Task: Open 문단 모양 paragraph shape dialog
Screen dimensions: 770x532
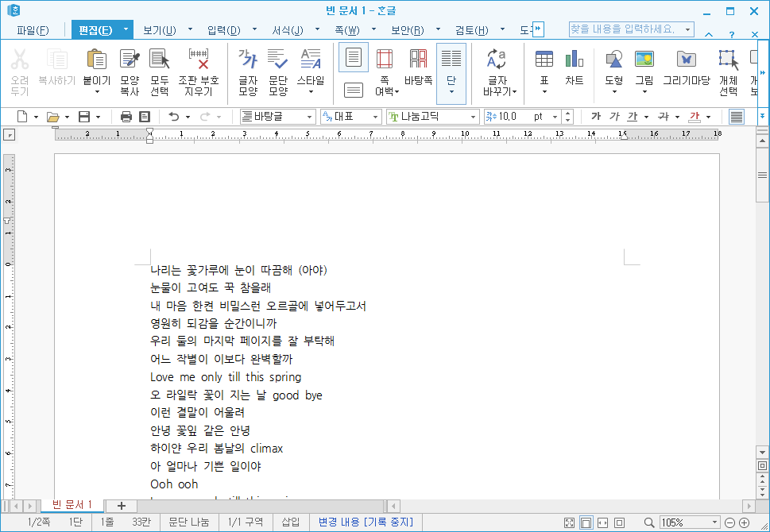Action: (x=278, y=72)
